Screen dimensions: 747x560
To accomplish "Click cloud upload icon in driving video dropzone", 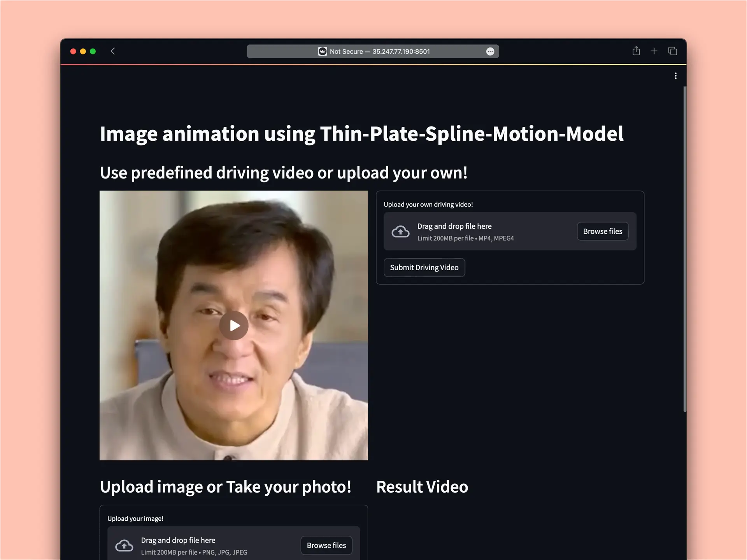I will [400, 231].
